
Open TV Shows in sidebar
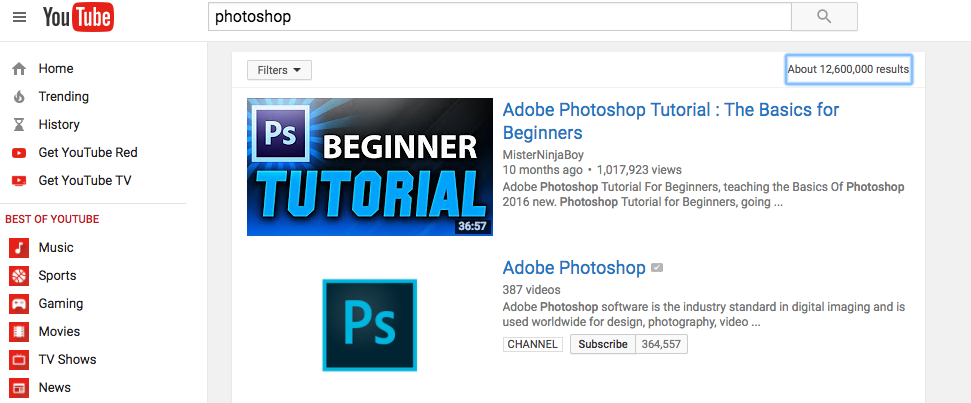tap(67, 359)
